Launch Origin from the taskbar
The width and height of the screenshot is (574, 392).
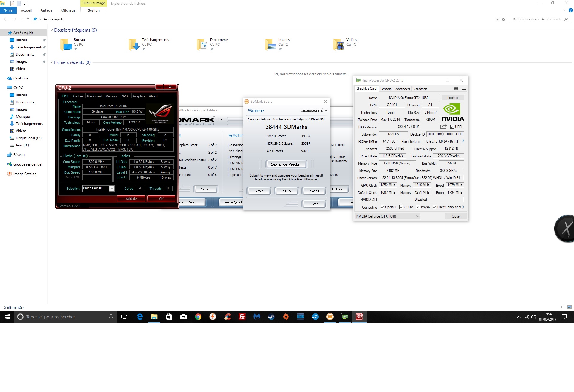click(x=286, y=317)
